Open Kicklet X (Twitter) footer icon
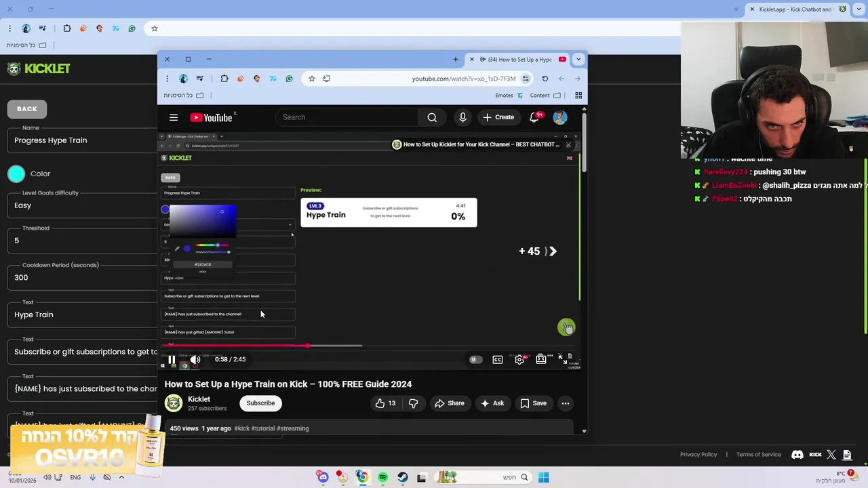Image resolution: width=868 pixels, height=488 pixels. 831,455
